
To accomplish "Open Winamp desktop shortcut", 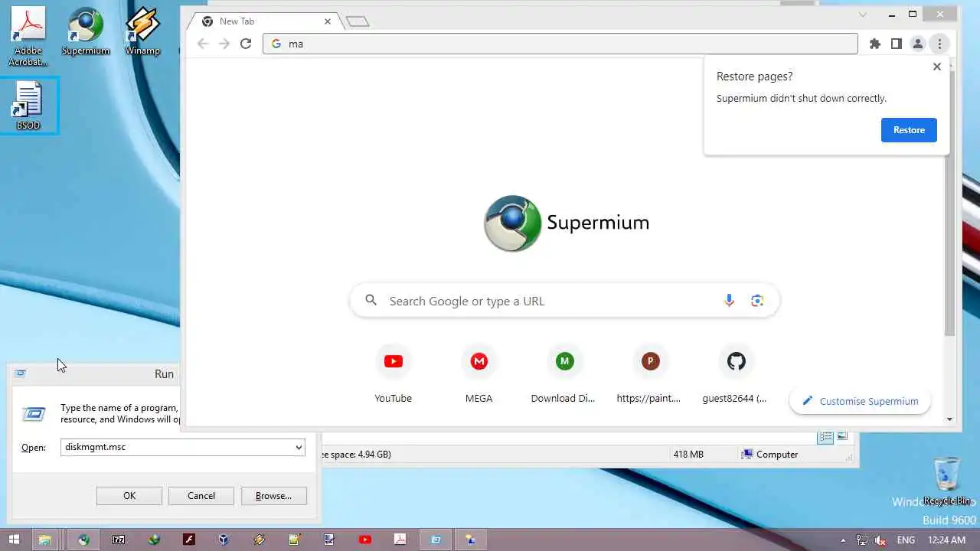I will click(x=142, y=32).
